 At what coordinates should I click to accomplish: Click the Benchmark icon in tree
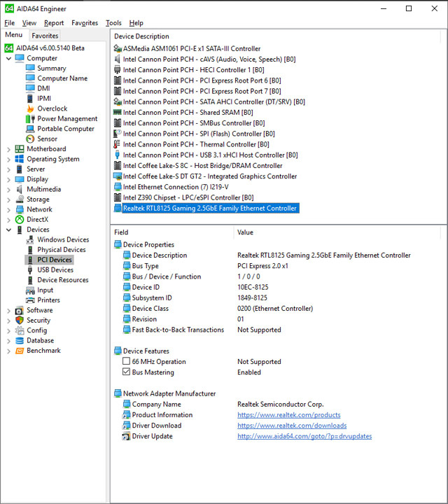click(20, 351)
